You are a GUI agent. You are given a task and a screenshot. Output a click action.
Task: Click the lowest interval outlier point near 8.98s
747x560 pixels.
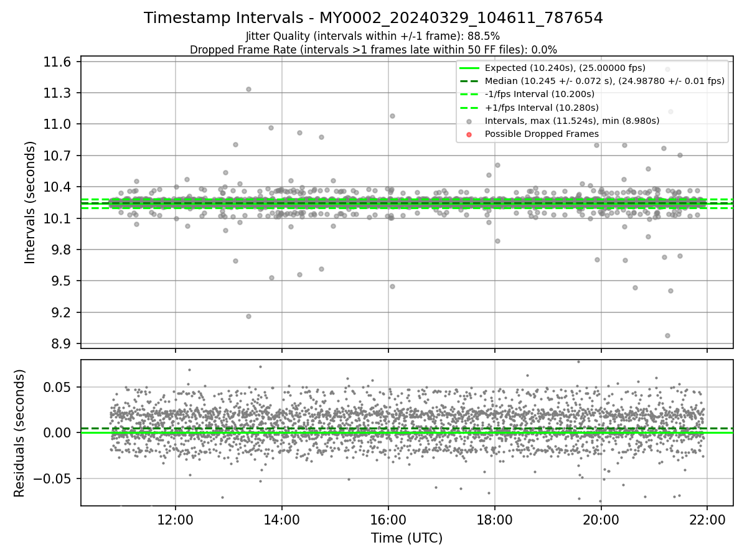[x=667, y=335]
